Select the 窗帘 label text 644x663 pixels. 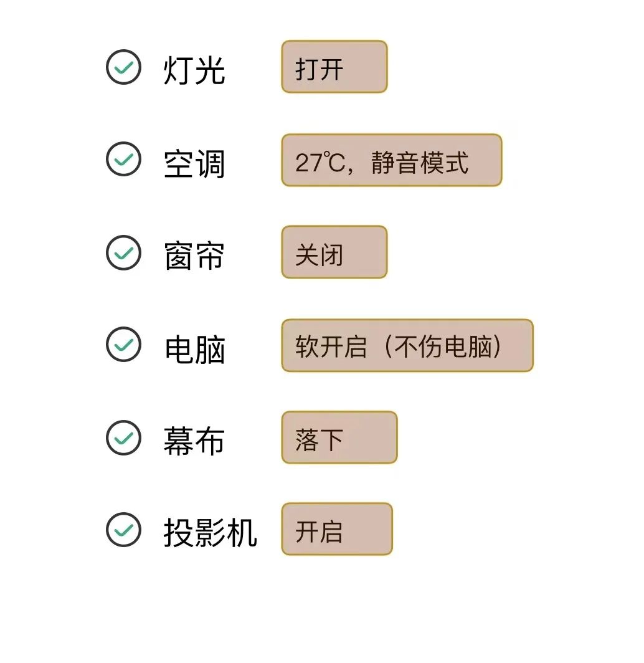pyautogui.click(x=194, y=256)
